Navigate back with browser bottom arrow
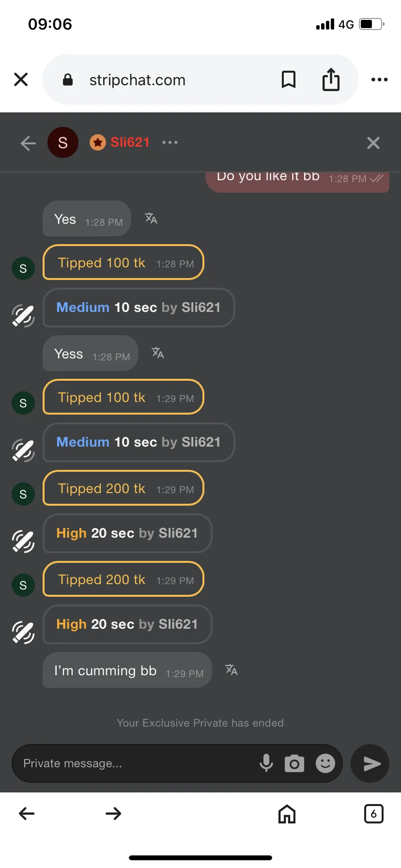Image resolution: width=401 pixels, height=868 pixels. [27, 814]
